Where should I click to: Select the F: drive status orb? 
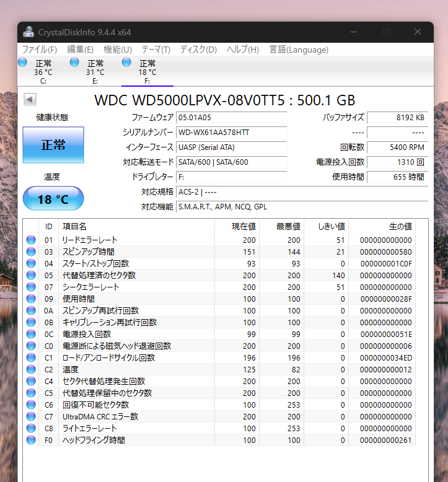click(x=126, y=62)
